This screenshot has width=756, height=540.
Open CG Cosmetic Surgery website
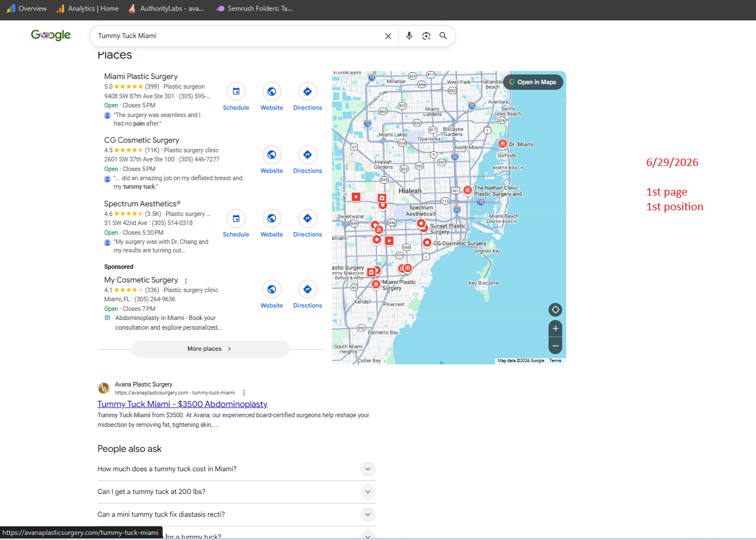272,160
